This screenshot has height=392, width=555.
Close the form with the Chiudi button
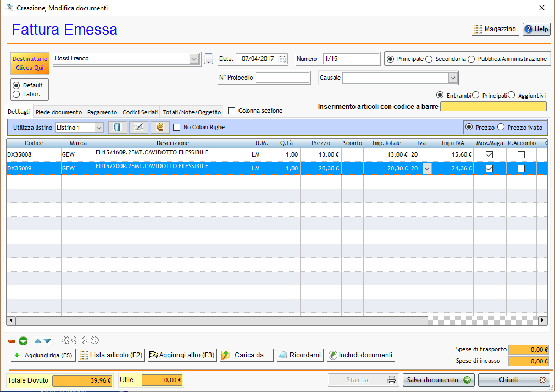pos(514,380)
